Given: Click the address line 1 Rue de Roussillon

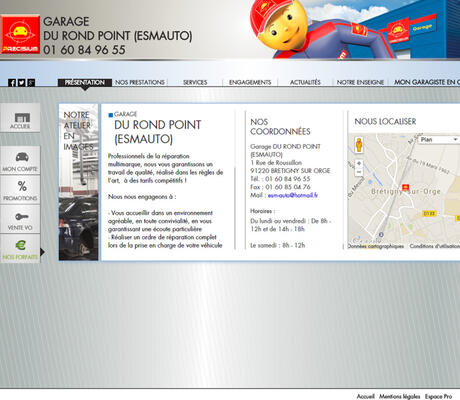Looking at the screenshot, I should click(x=276, y=163).
